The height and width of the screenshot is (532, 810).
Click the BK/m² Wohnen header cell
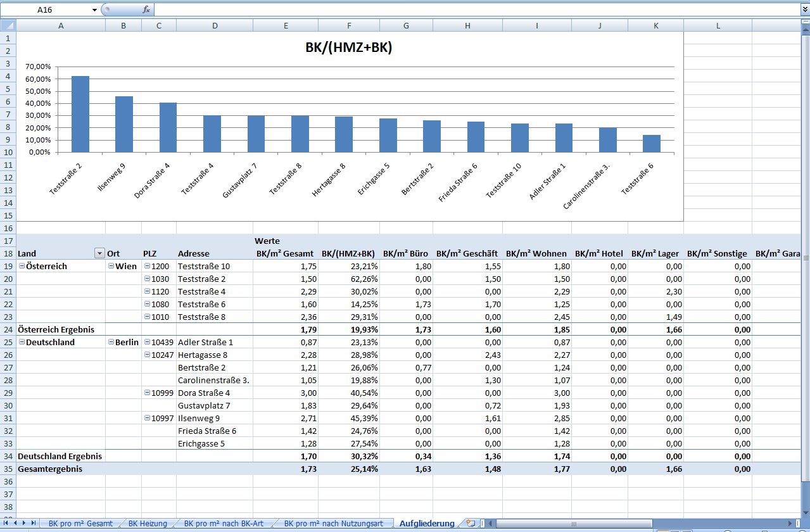pyautogui.click(x=537, y=253)
